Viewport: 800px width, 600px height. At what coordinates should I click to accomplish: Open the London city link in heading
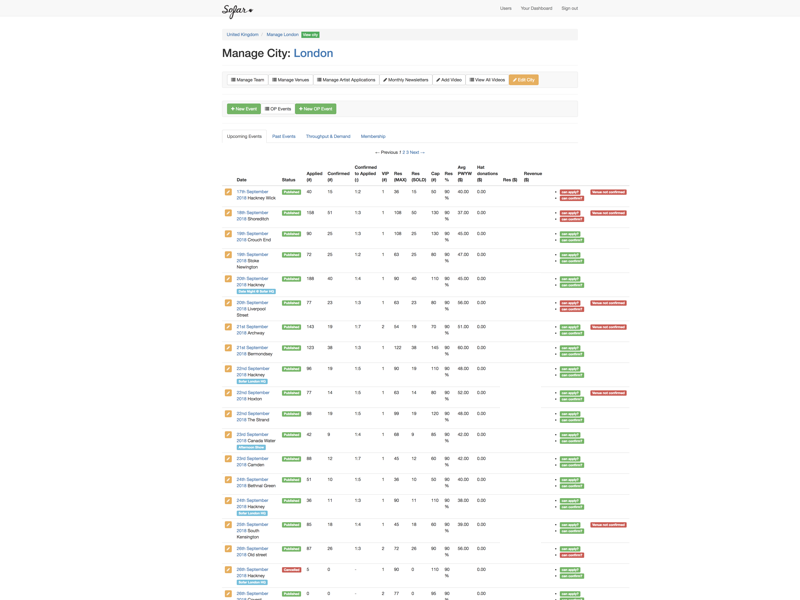pyautogui.click(x=313, y=53)
